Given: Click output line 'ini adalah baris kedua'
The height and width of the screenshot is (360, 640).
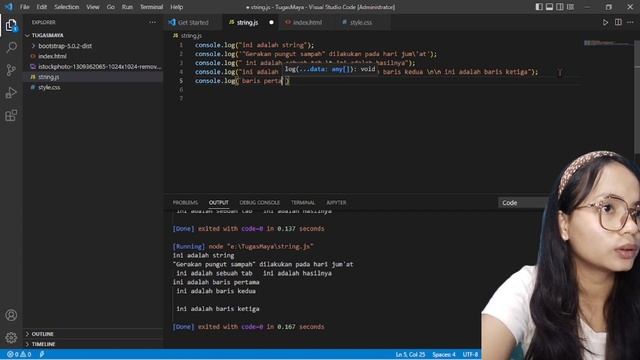Looking at the screenshot, I should point(216,291).
